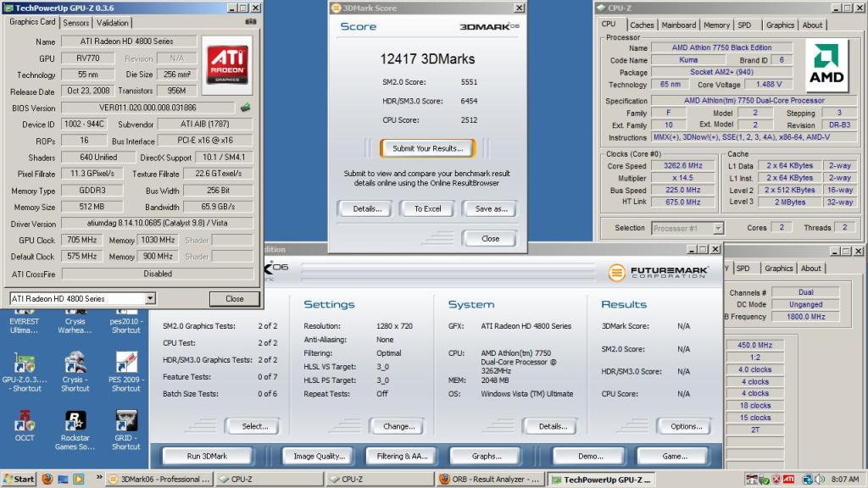
Task: Click Details in the 3DMark Score dialog
Action: [x=367, y=208]
